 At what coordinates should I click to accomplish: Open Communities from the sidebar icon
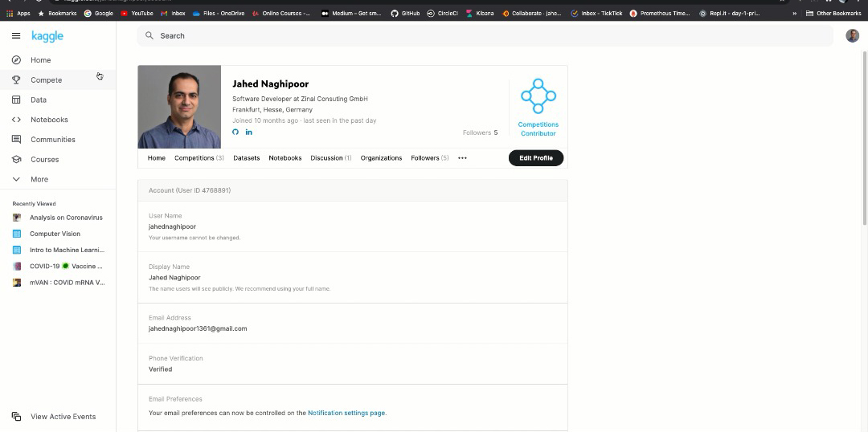coord(16,140)
